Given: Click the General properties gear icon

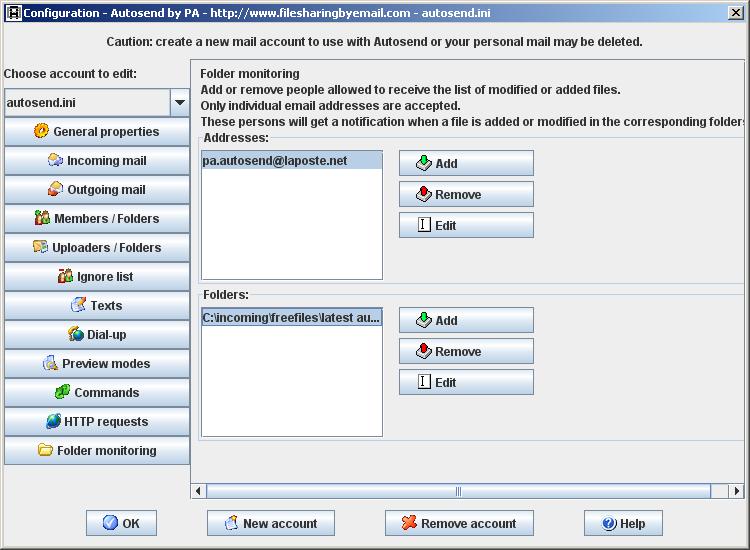Looking at the screenshot, I should (42, 131).
